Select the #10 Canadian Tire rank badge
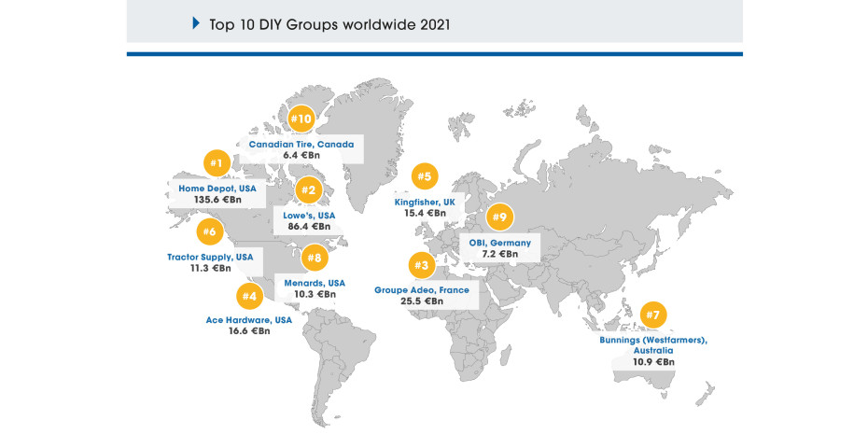Image resolution: width=868 pixels, height=434 pixels. 301,119
